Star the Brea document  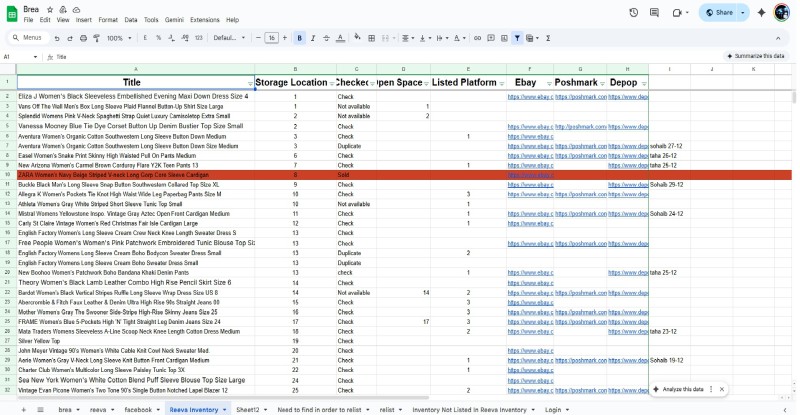pyautogui.click(x=50, y=8)
